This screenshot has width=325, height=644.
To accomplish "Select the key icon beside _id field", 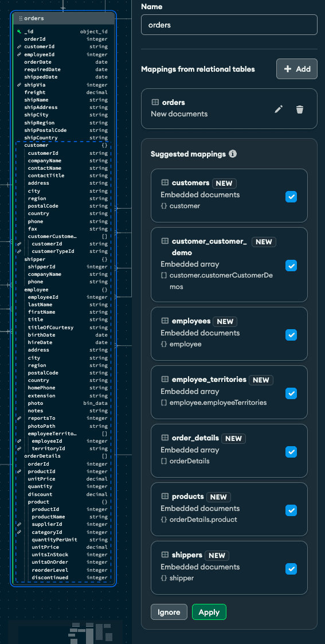I will pyautogui.click(x=19, y=31).
